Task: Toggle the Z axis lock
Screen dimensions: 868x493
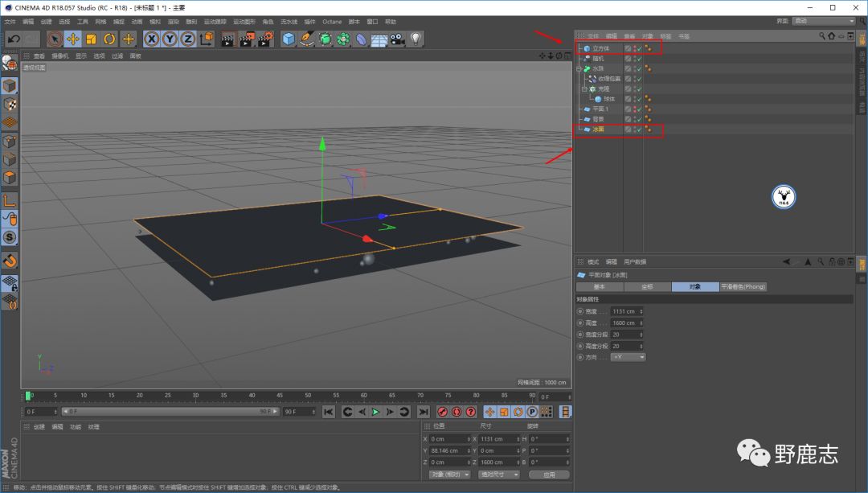Action: (188, 39)
